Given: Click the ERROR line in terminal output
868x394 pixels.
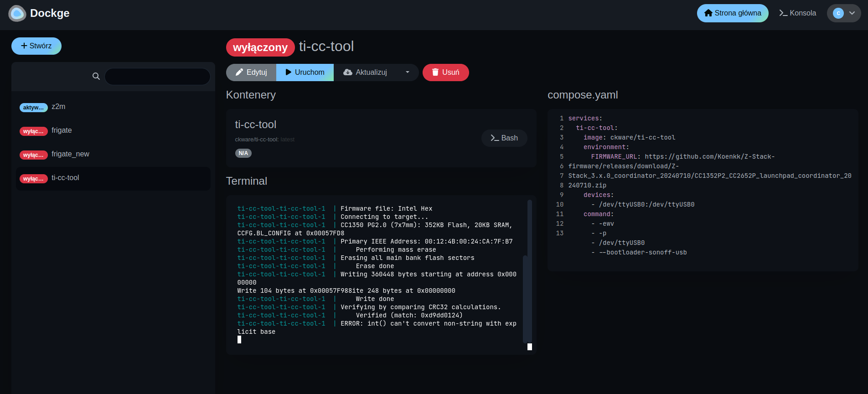Looking at the screenshot, I should coord(377,328).
